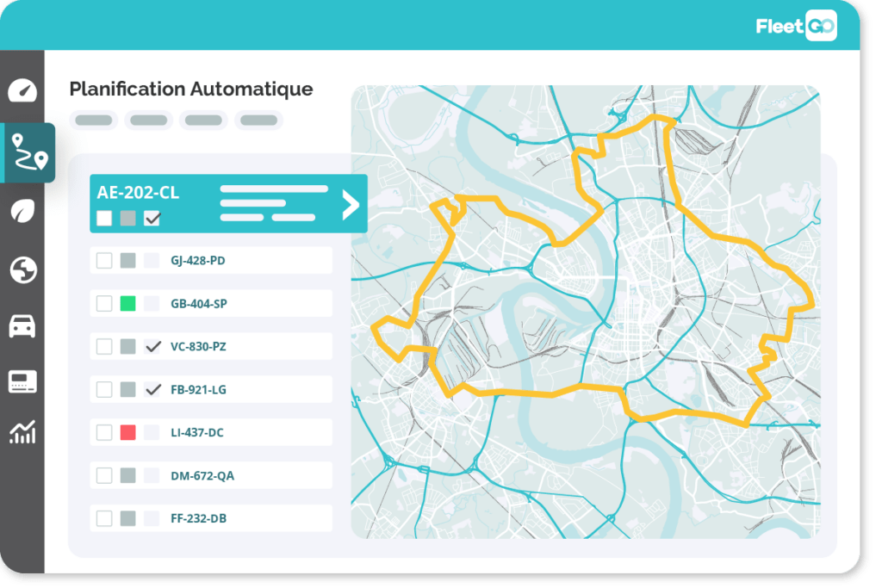Select the first filter pill under the title
Viewport: 882px width, 588px height.
pos(93,121)
